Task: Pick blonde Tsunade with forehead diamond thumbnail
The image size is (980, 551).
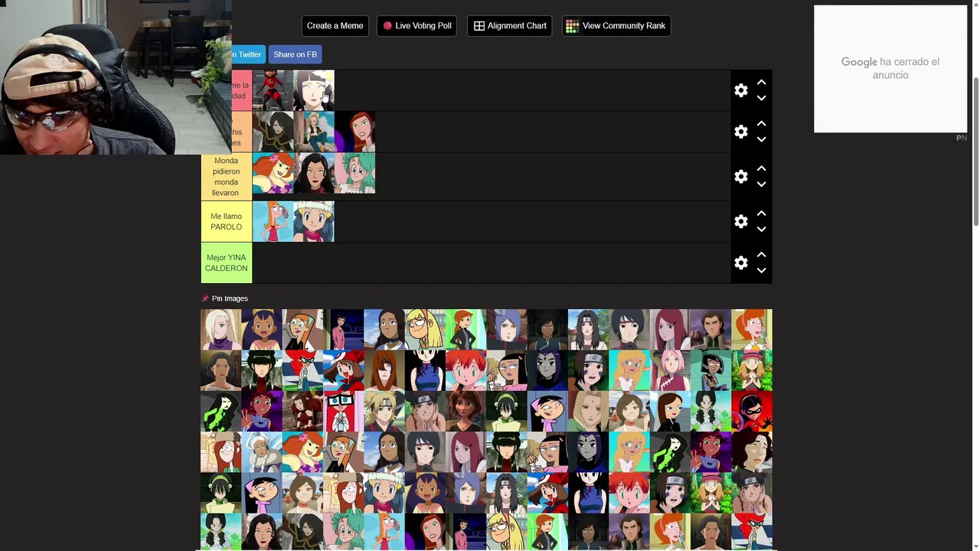Action: tap(588, 412)
